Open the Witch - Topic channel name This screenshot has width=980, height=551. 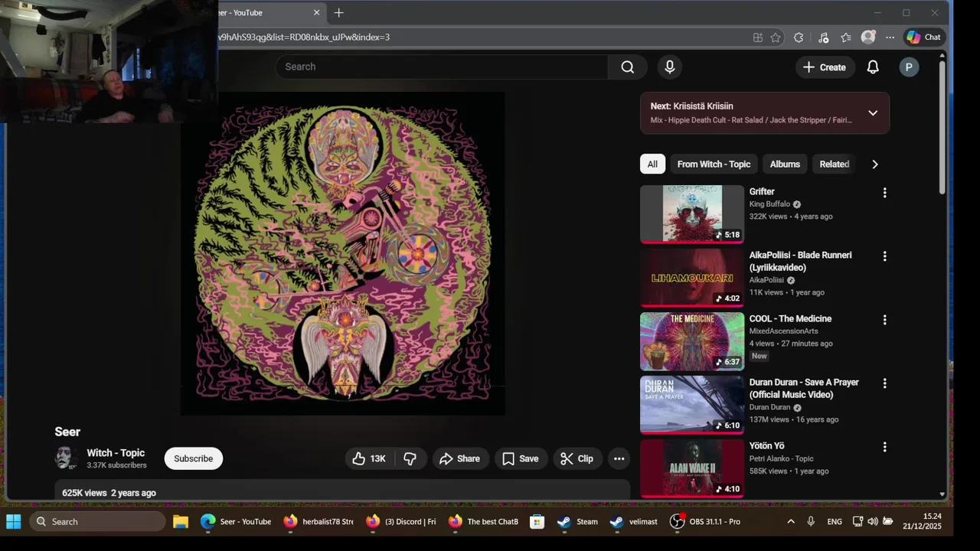click(x=116, y=452)
